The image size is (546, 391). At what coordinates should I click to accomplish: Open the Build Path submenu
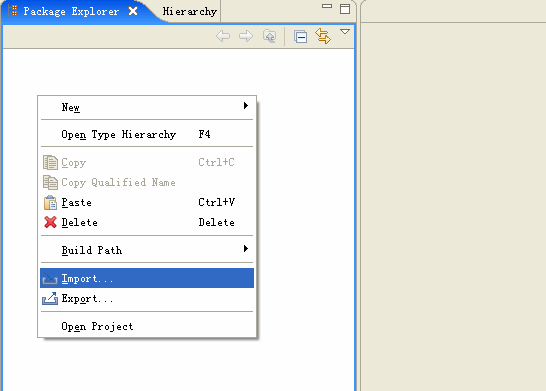pyautogui.click(x=147, y=250)
